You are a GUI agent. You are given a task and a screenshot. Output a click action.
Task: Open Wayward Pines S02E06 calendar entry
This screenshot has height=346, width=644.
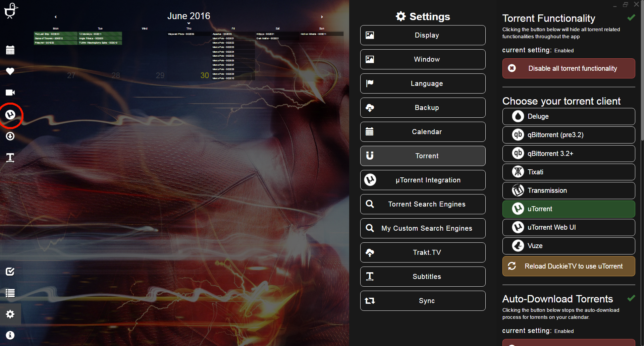[189, 34]
